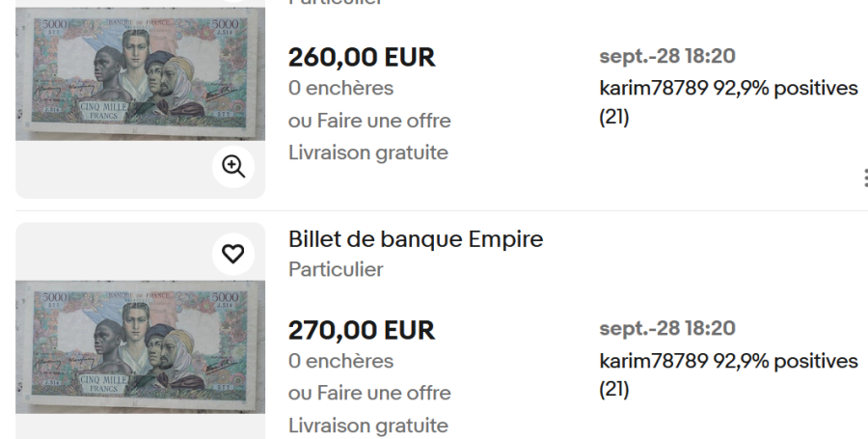
Task: Click end date sept.-28 18:20 on 260,00 EUR listing
Action: [x=666, y=57]
